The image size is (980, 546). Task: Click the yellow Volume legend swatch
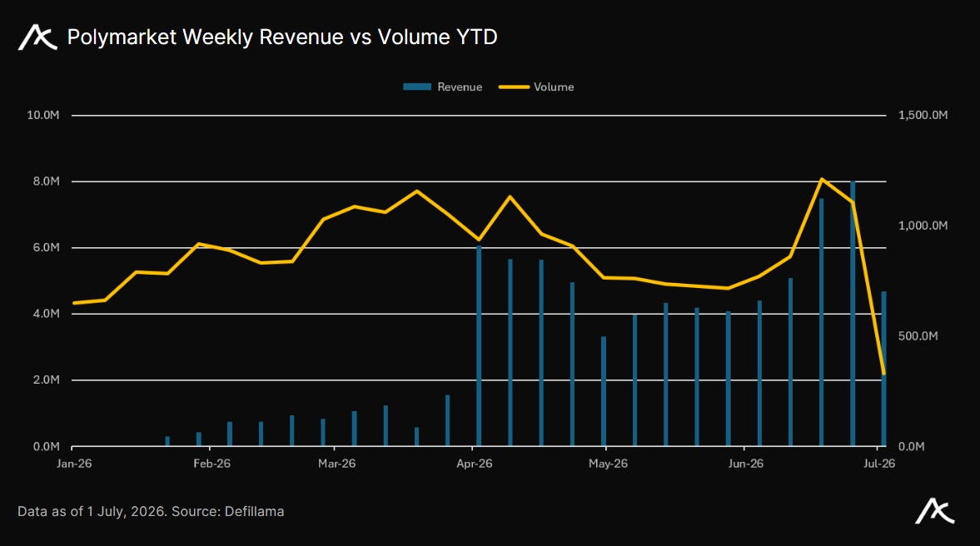click(x=514, y=87)
